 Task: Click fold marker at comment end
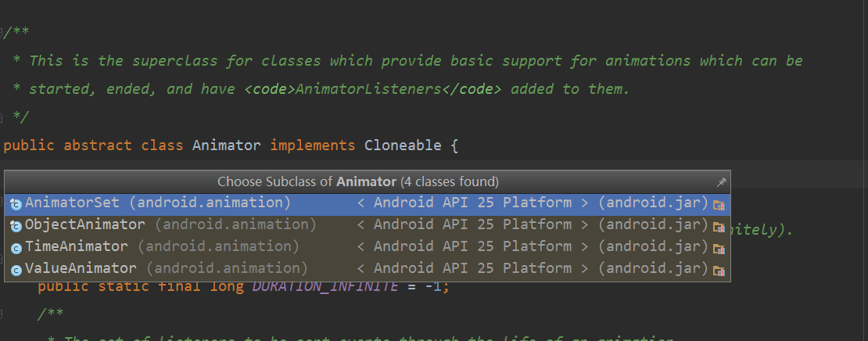point(2,117)
